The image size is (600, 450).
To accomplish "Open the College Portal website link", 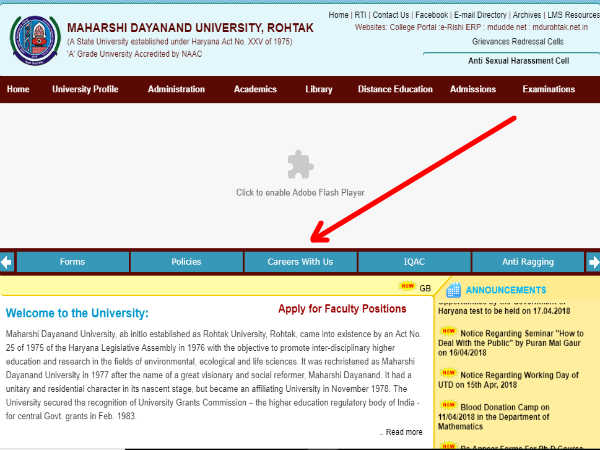I will tap(412, 28).
